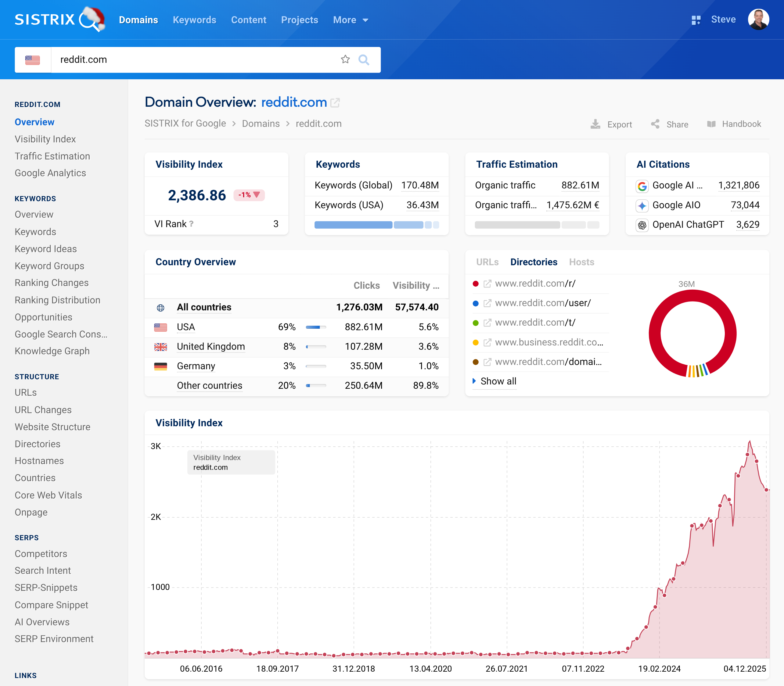Open the Handbook book icon
Screen dimensions: 784x686
tap(711, 124)
